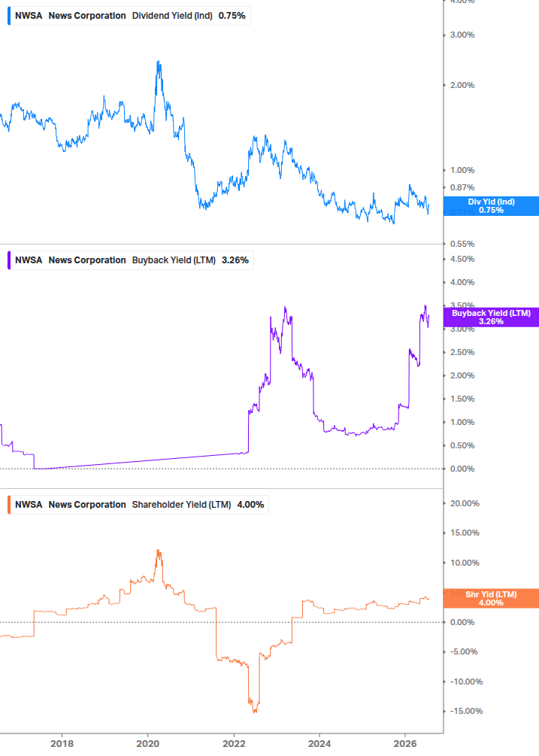Click the NWSA Dividend Yield (Ind) legend label
Screen dimensions: 539x756
click(129, 16)
